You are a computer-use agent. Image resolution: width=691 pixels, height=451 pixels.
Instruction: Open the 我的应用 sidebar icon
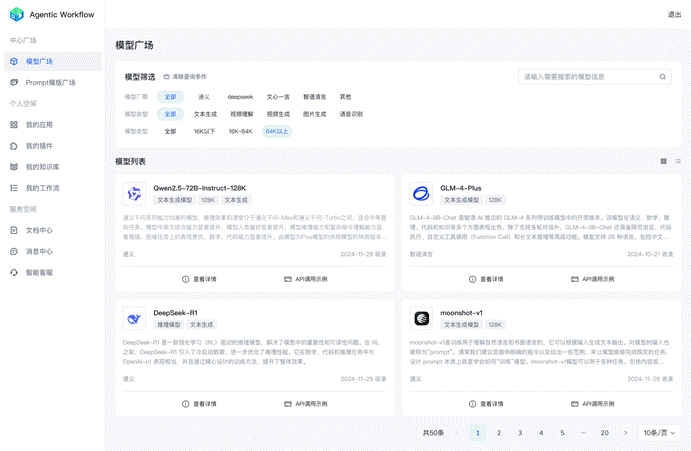click(x=14, y=125)
